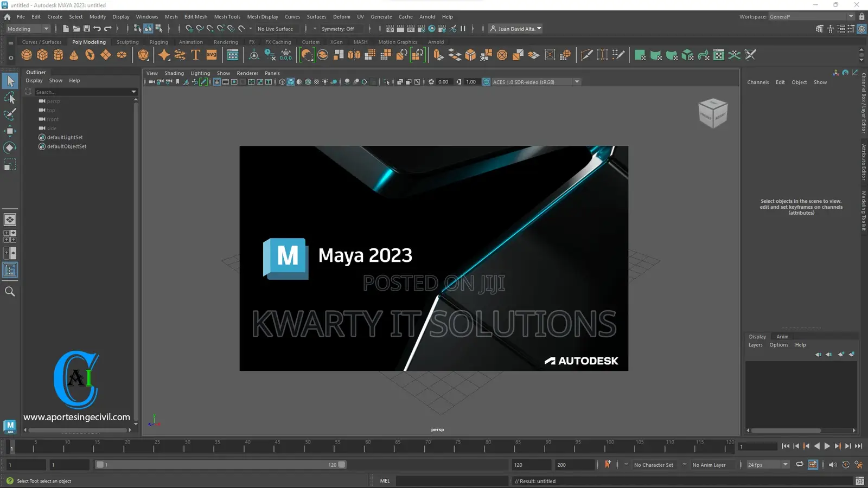This screenshot has height=488, width=868.
Task: Click the Redo arrow icon
Action: click(107, 29)
